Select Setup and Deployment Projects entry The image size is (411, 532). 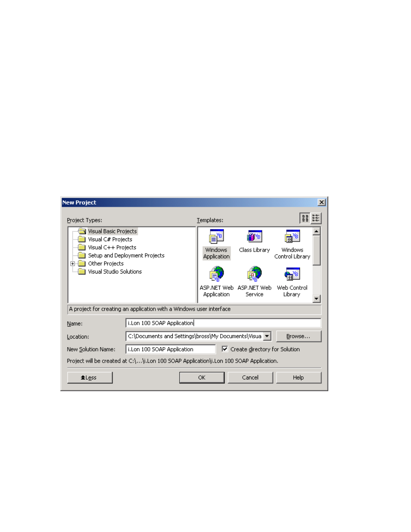click(x=126, y=255)
